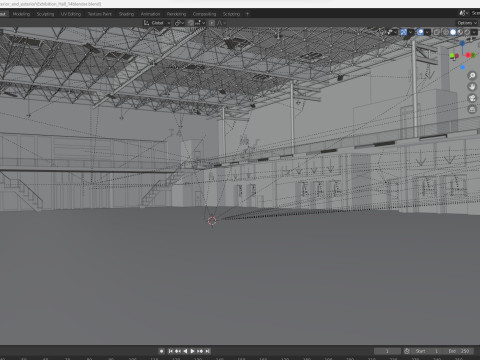This screenshot has width=480, height=360.
Task: Toggle proportional editing
Action: coord(212,23)
